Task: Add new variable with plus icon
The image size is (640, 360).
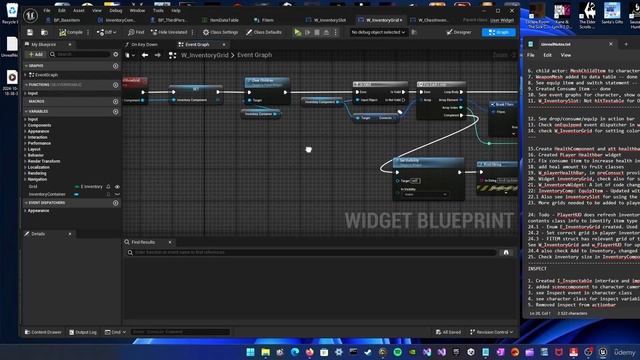Action: pos(116,111)
